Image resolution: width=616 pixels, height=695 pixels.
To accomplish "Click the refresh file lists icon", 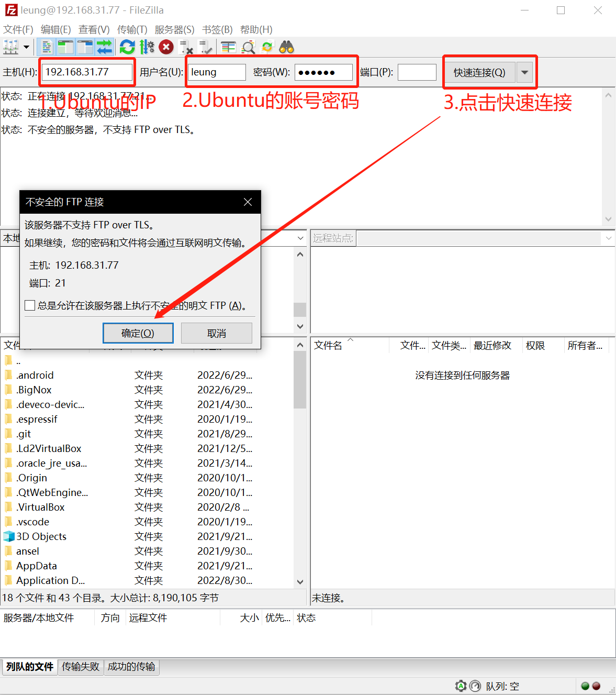I will [x=127, y=47].
